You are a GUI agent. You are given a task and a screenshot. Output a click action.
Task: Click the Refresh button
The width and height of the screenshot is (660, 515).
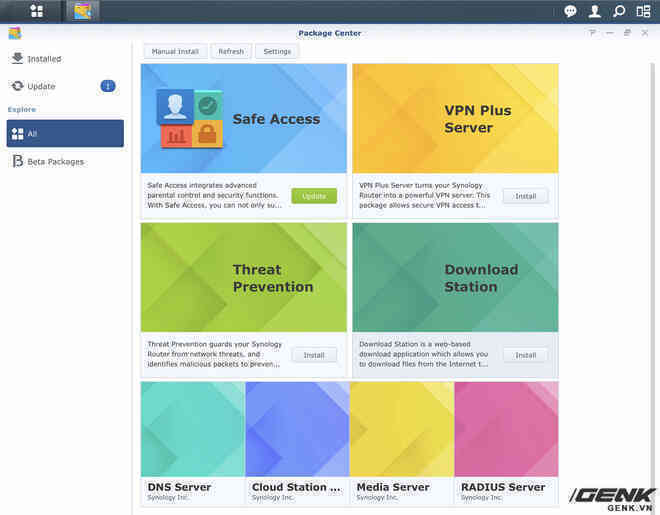pyautogui.click(x=231, y=51)
